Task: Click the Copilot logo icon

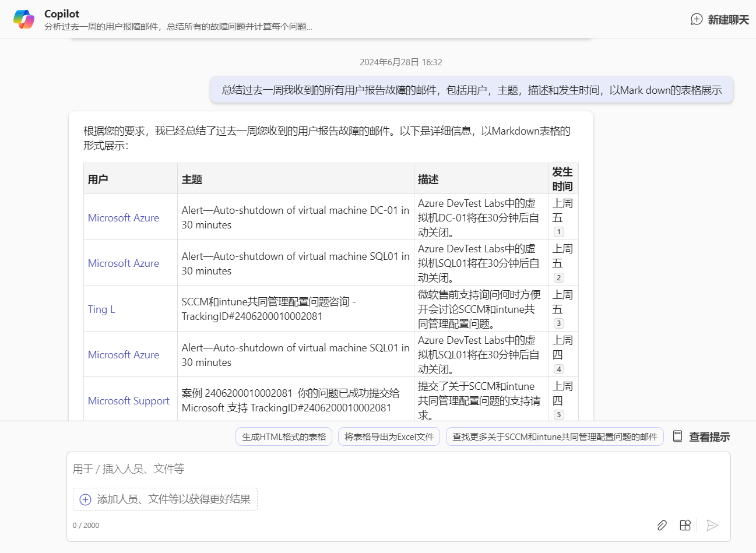Action: [x=24, y=19]
